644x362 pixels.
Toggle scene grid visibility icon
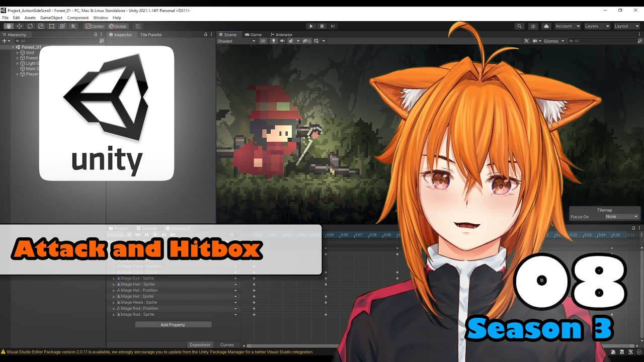point(315,41)
